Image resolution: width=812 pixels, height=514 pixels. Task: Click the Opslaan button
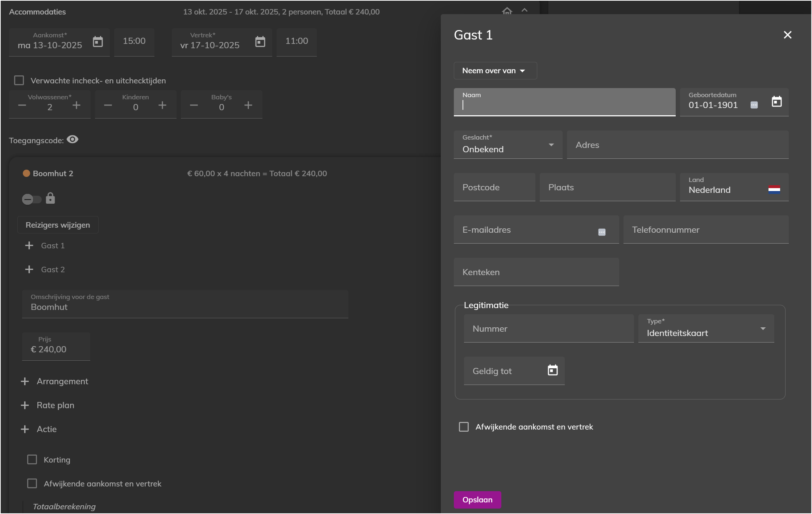click(477, 500)
